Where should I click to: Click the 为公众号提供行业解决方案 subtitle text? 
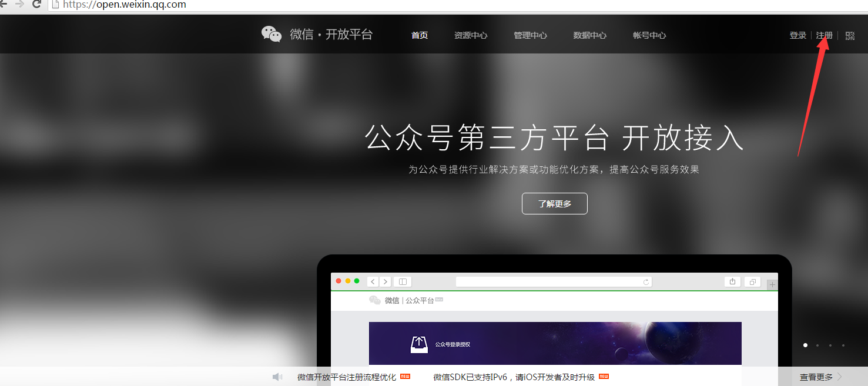pyautogui.click(x=554, y=170)
